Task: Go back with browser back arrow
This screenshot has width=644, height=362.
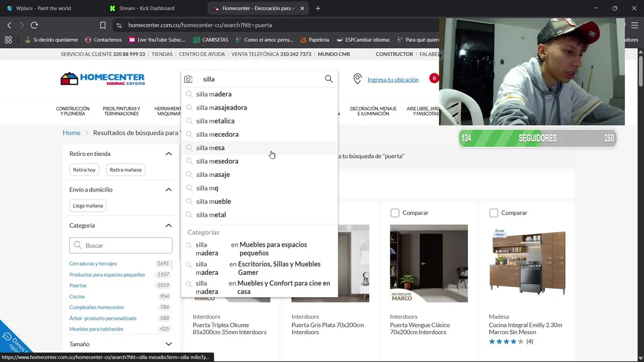Action: tap(9, 25)
